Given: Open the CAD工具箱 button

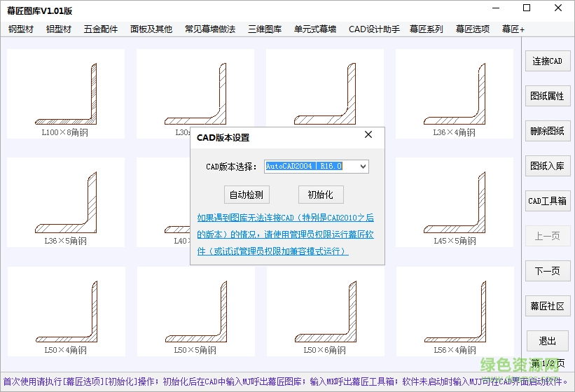Looking at the screenshot, I should 547,201.
